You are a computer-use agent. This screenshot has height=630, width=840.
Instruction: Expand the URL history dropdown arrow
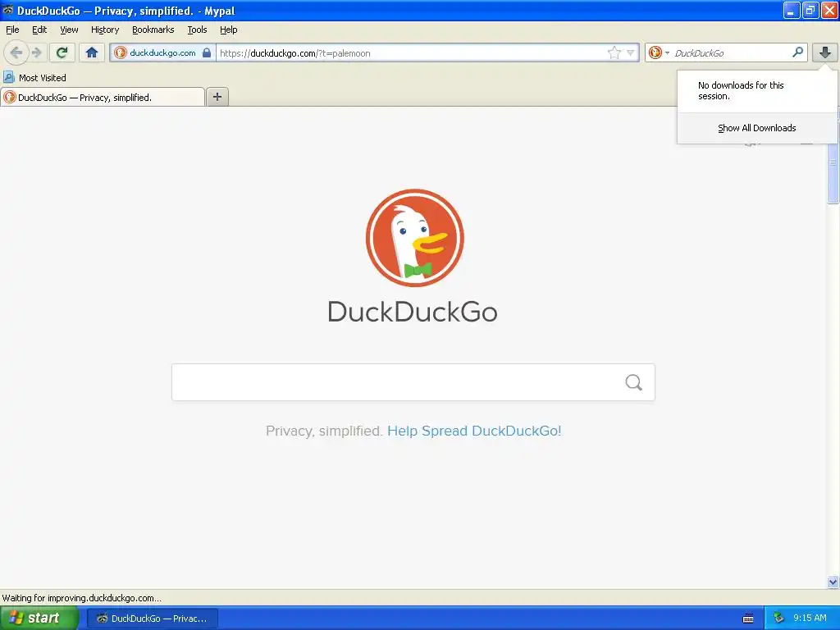(631, 52)
